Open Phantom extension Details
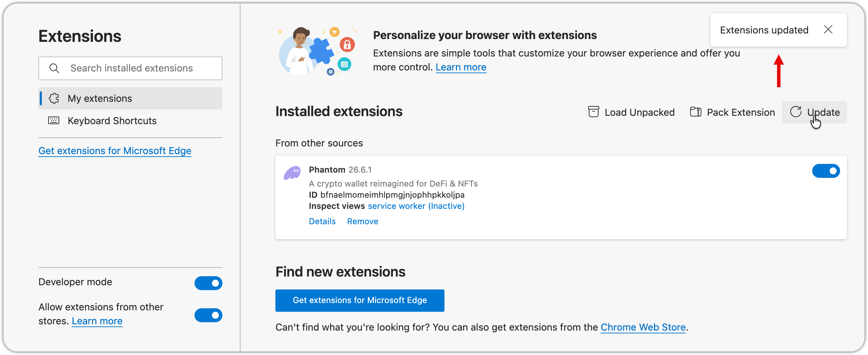Screen dimensions: 868x355 click(322, 221)
